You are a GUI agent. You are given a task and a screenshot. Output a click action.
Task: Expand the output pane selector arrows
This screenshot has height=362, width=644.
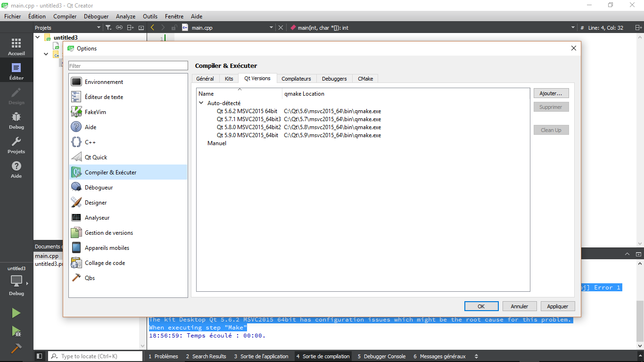click(476, 356)
